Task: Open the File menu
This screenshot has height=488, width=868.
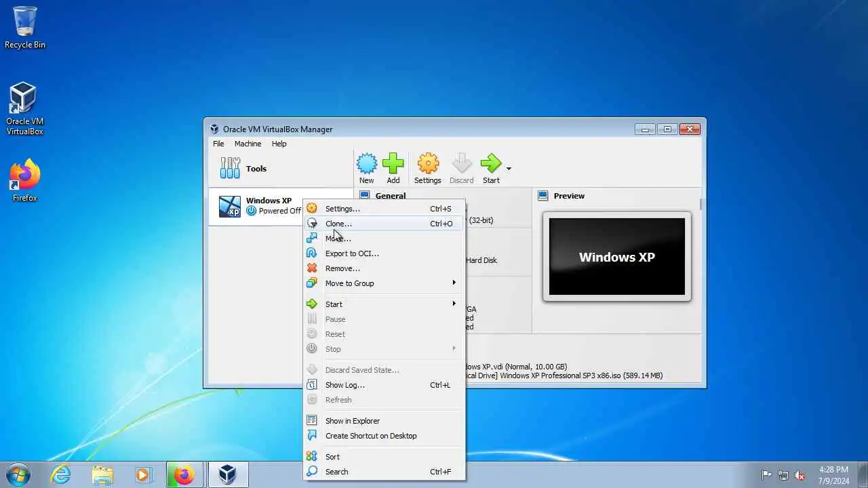Action: pyautogui.click(x=218, y=144)
